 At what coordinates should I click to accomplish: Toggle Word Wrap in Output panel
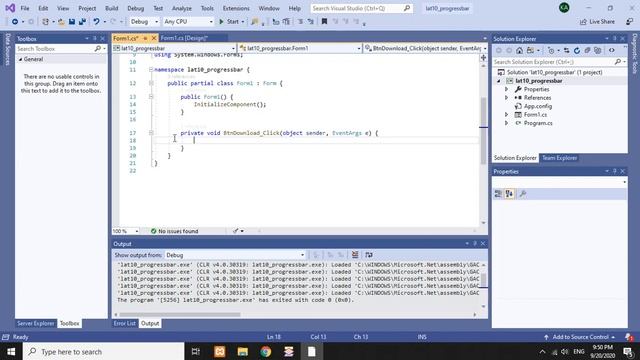pyautogui.click(x=369, y=255)
